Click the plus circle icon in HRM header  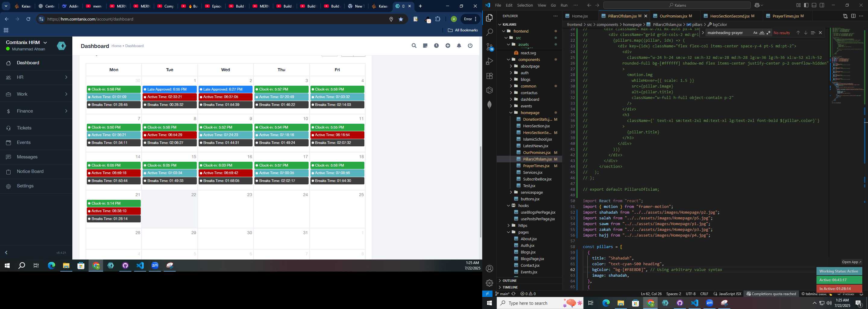coord(448,46)
